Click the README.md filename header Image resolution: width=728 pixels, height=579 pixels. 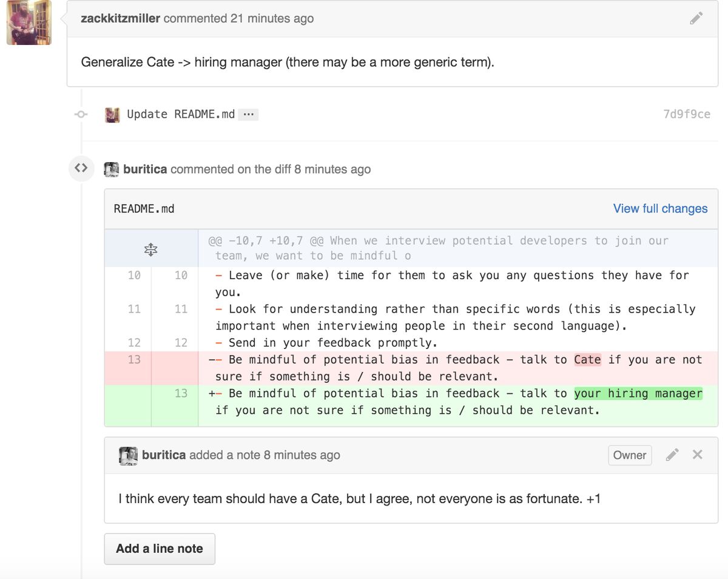tap(144, 208)
